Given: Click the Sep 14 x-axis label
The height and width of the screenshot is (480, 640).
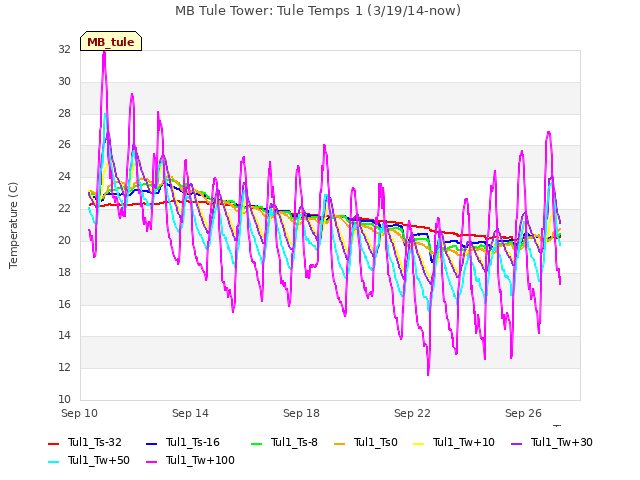Looking at the screenshot, I should [x=190, y=413].
